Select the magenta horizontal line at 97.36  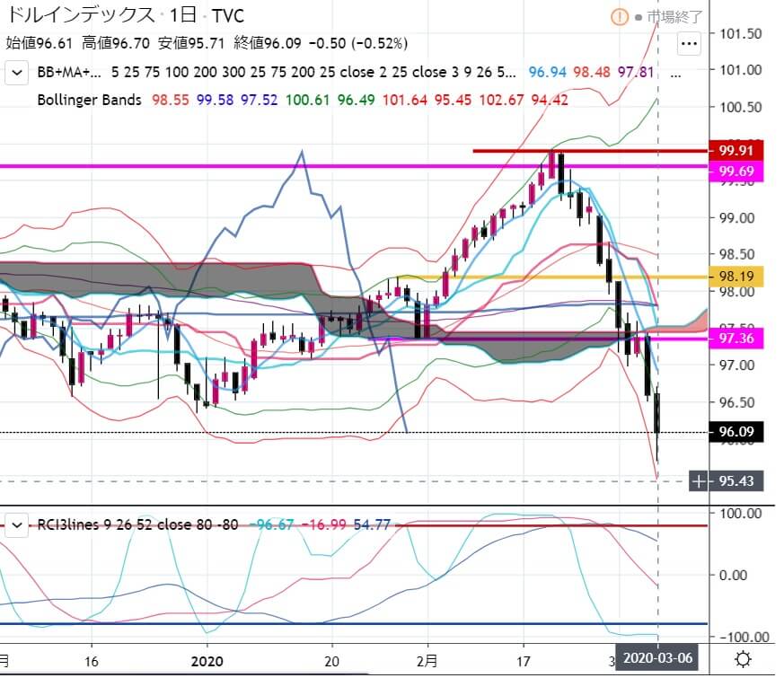pyautogui.click(x=540, y=339)
